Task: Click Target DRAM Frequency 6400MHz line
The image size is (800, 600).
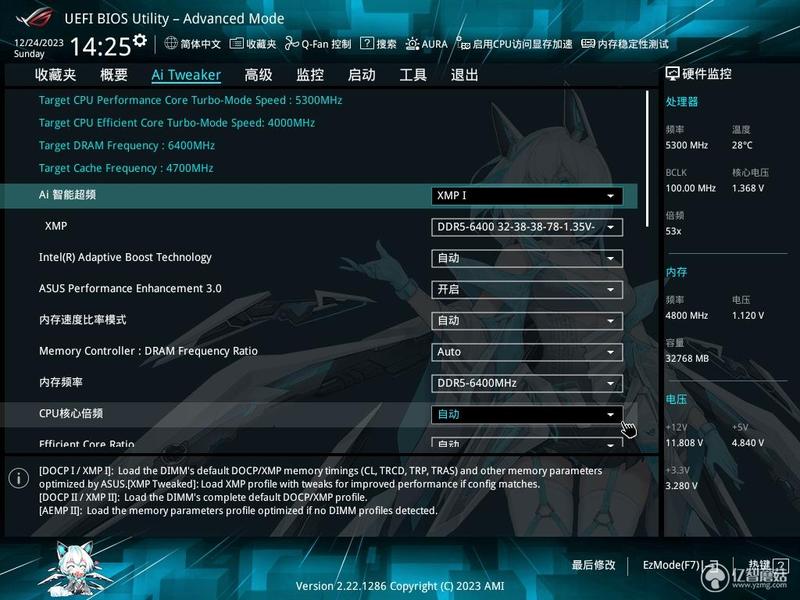Action: pyautogui.click(x=127, y=145)
